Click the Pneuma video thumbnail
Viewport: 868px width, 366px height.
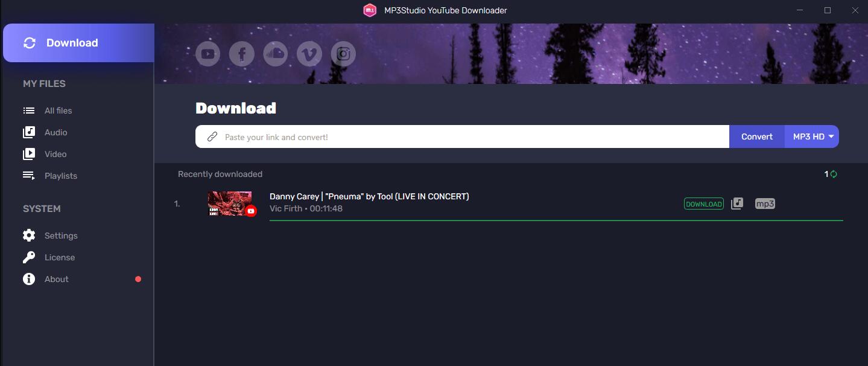(229, 204)
